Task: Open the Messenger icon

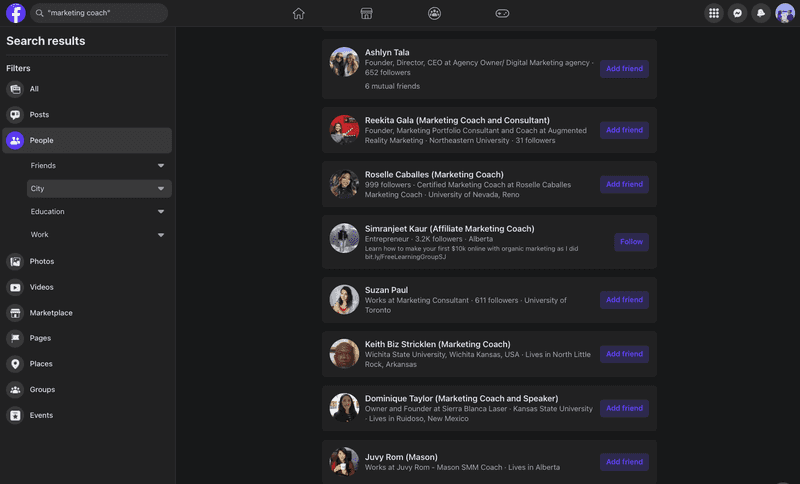Action: [x=737, y=13]
